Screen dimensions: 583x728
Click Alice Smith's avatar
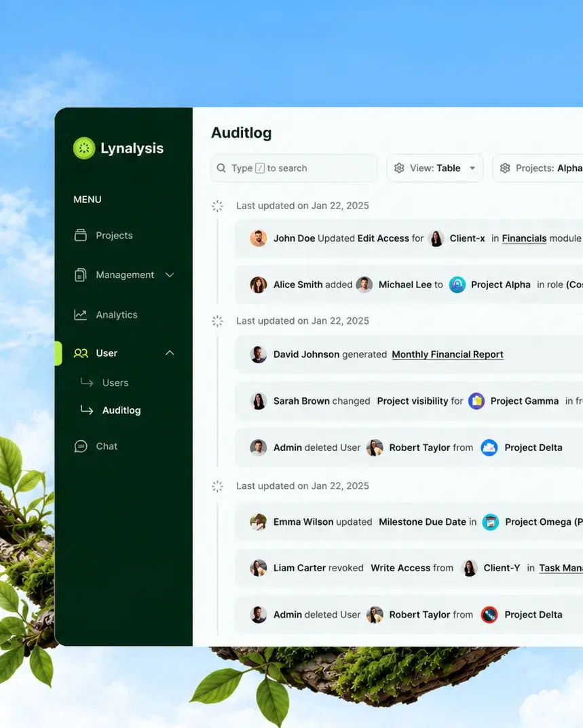click(x=259, y=285)
